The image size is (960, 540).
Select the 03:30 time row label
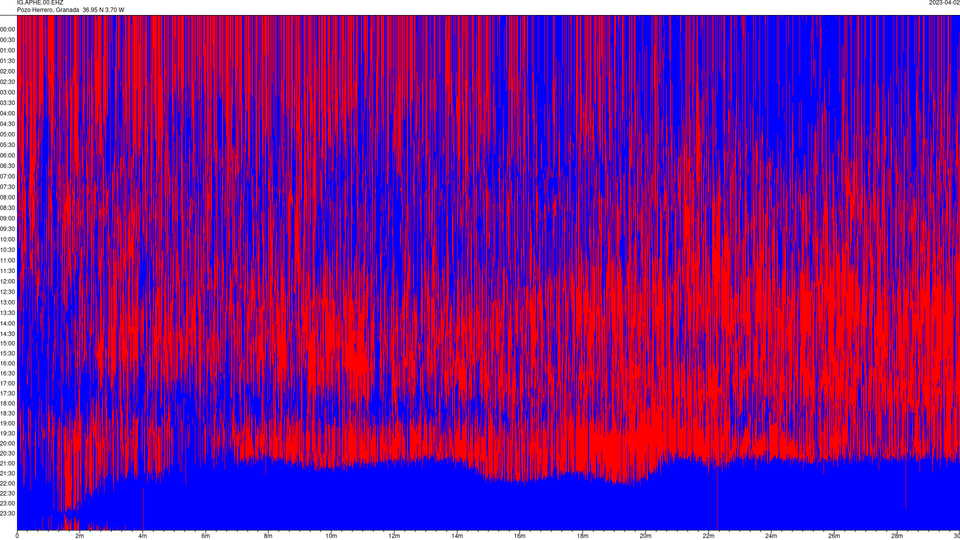(7, 103)
